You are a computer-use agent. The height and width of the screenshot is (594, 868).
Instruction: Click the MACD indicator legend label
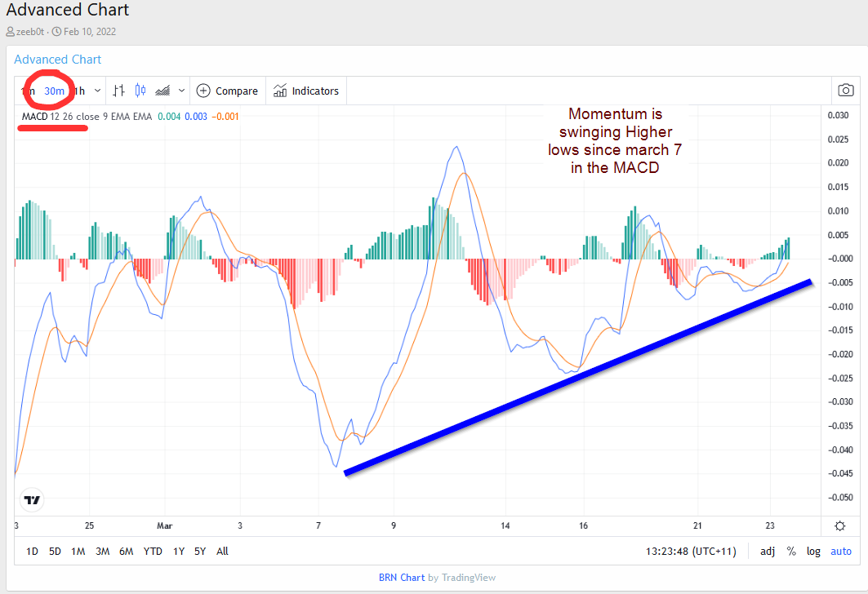pos(34,116)
